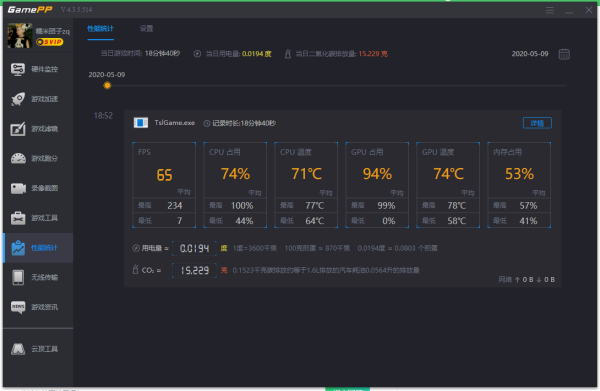
Task: Open recording screenshot (录像截图) camera icon
Action: click(18, 188)
